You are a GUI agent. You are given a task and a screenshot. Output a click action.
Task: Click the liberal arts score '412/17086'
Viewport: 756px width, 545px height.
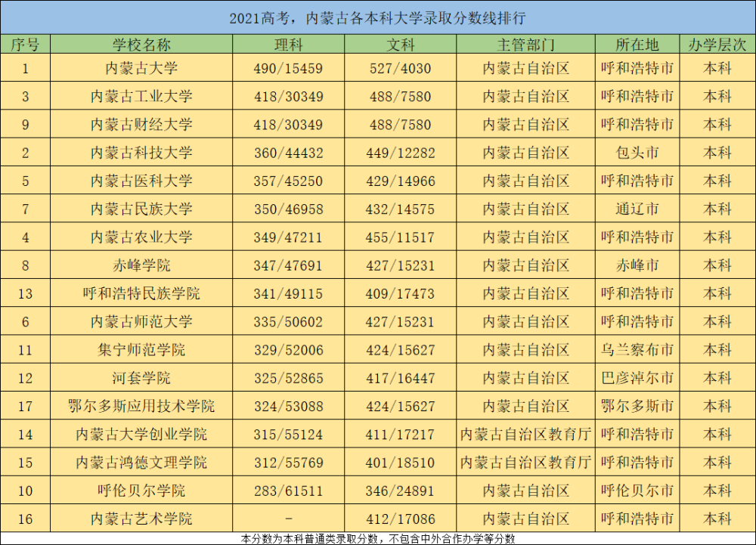point(400,519)
